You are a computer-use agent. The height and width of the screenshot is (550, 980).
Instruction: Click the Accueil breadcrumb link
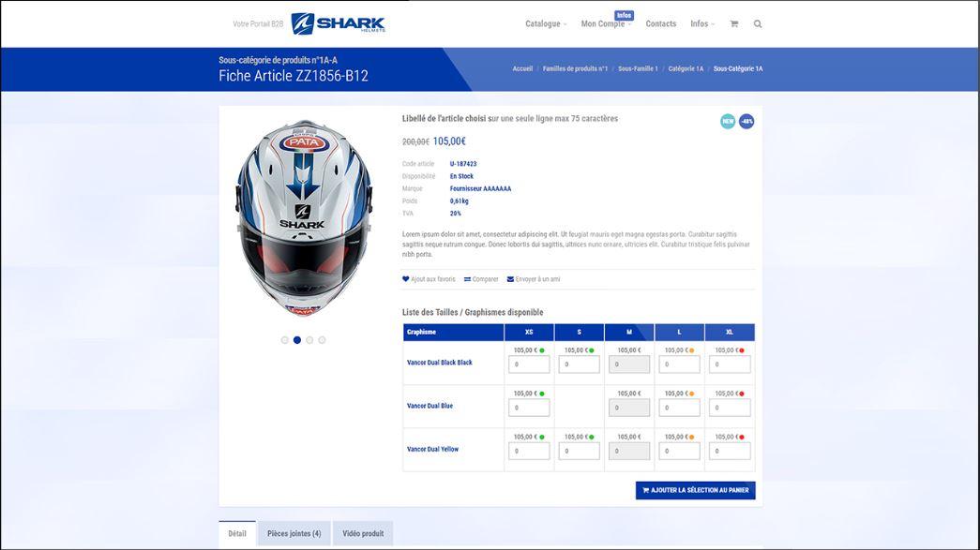[522, 68]
